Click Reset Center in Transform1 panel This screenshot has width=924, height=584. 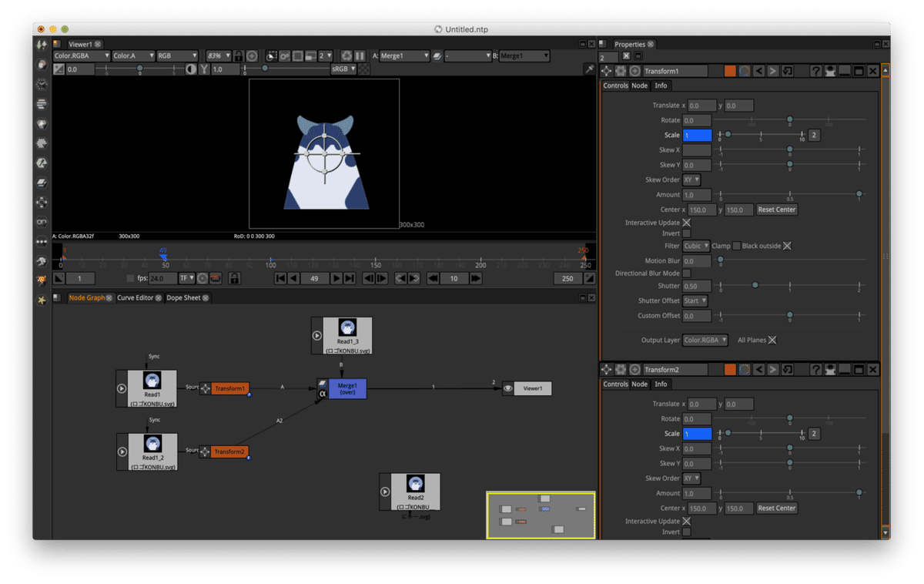pos(777,210)
